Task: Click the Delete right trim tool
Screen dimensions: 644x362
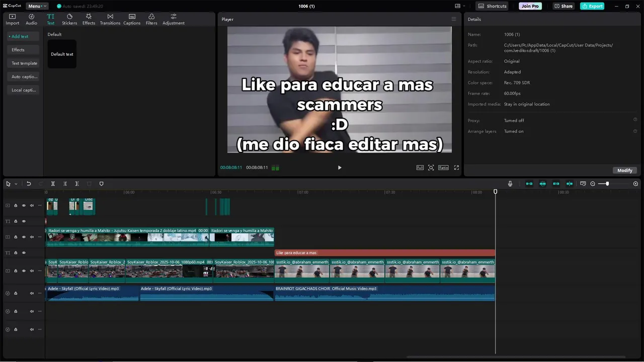Action: [77, 184]
